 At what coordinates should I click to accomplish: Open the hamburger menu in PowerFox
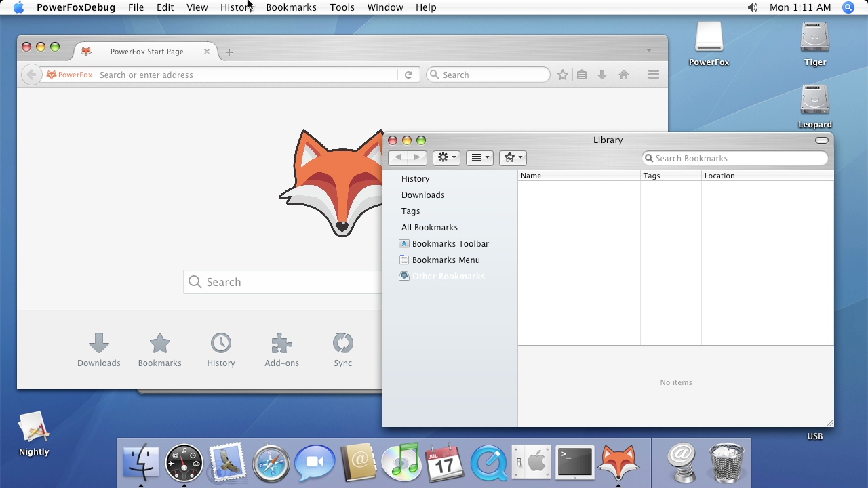pyautogui.click(x=654, y=75)
